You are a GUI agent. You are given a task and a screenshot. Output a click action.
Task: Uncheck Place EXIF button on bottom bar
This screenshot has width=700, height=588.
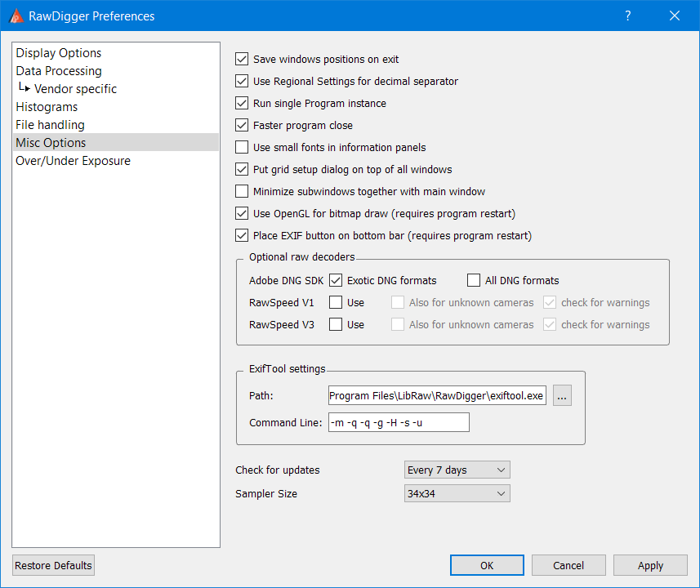click(x=242, y=235)
